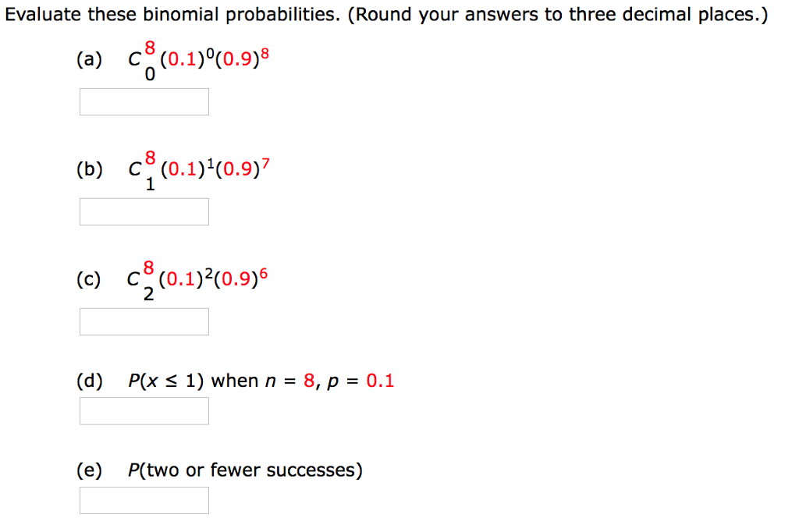Screen dimensions: 799x532
Task: Click the answer box for part (b)
Action: tap(144, 211)
